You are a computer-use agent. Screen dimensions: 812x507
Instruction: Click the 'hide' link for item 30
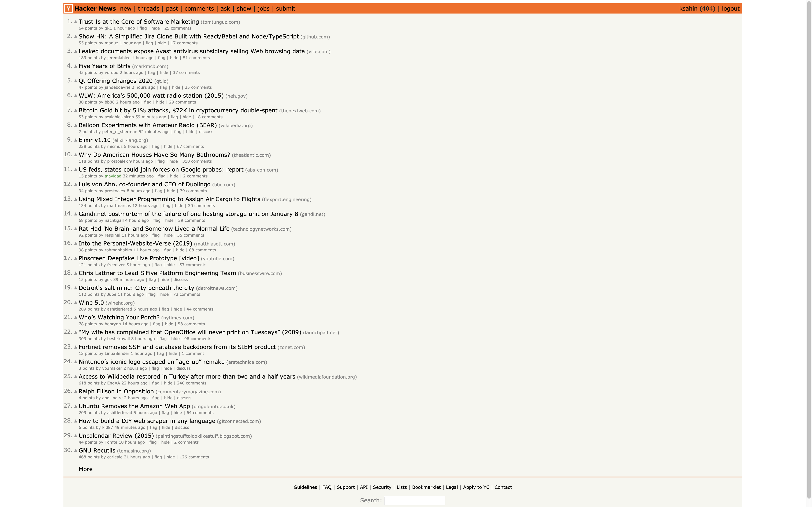(x=170, y=457)
